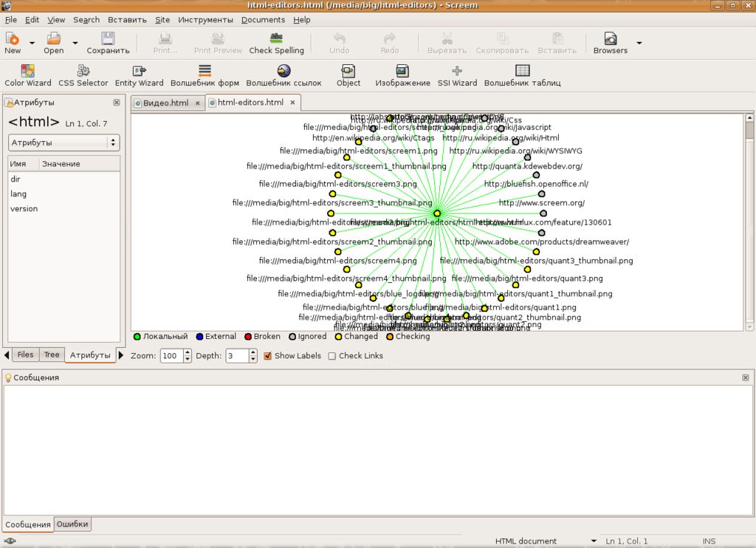Screen dimensions: 756x548
Task: Click the Скопировать copy icon
Action: click(502, 38)
